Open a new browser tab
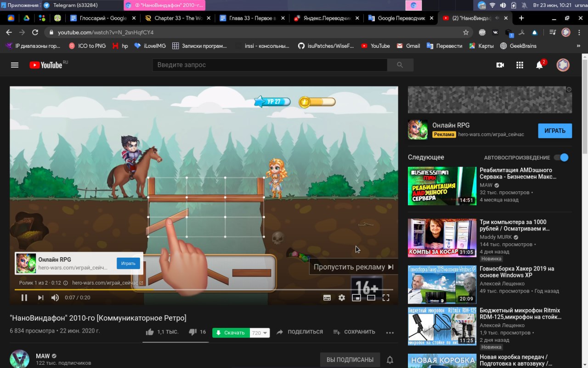588x368 pixels. click(521, 18)
